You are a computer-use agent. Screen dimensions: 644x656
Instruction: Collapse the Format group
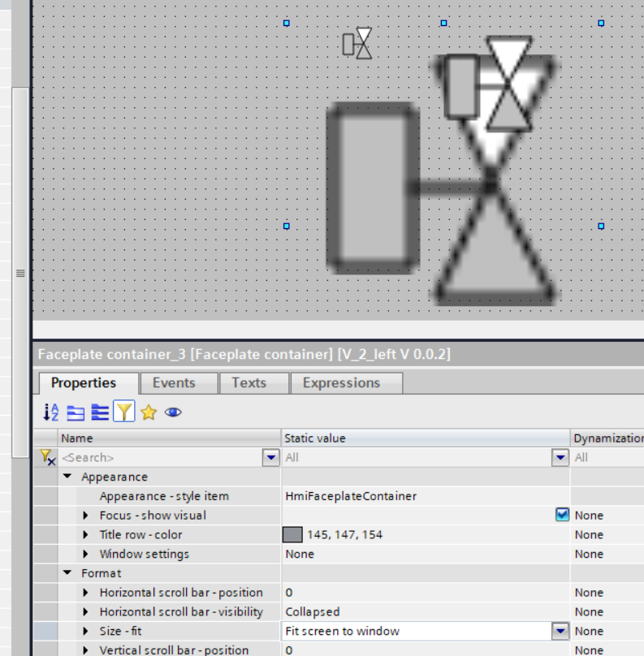(67, 572)
